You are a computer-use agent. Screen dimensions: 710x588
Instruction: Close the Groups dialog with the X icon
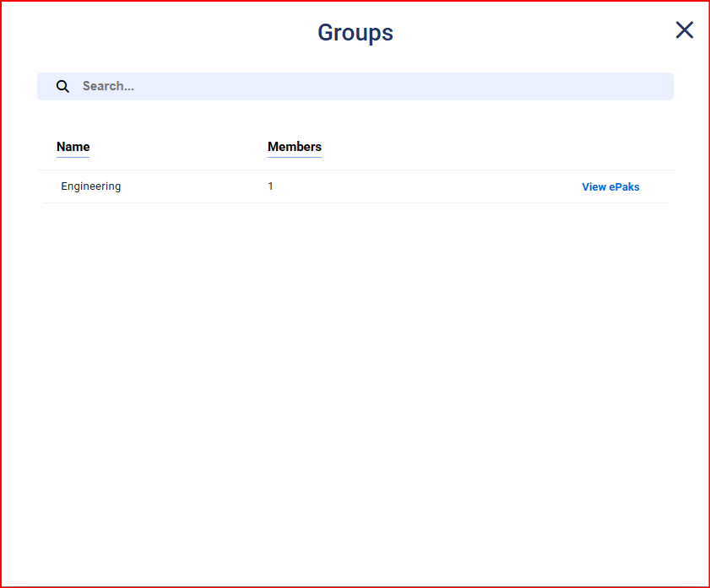coord(684,30)
